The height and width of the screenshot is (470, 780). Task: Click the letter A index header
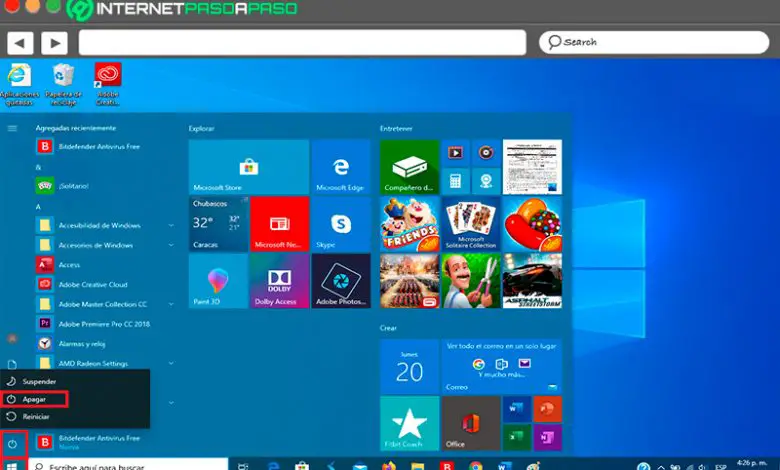(38, 206)
